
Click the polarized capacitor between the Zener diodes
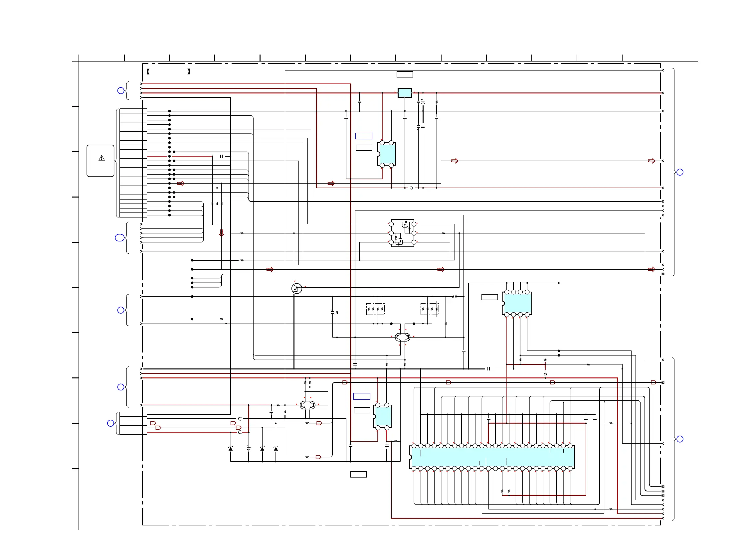[x=249, y=449]
